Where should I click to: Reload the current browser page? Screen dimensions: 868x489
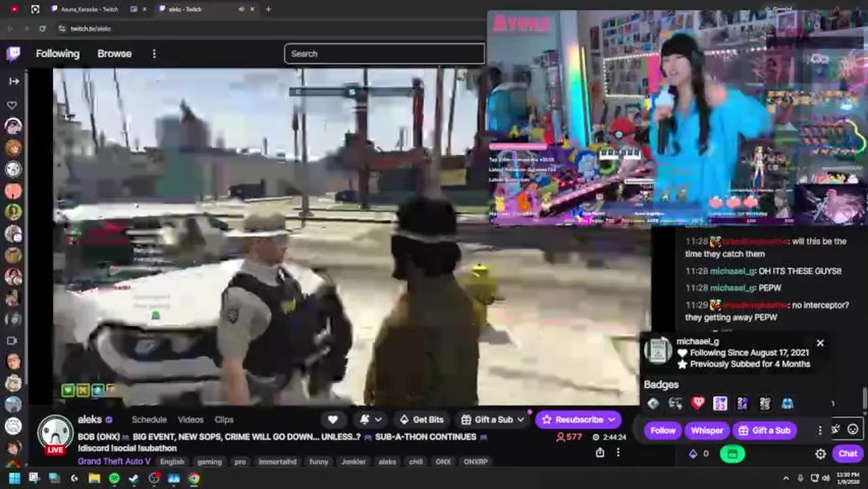point(42,29)
